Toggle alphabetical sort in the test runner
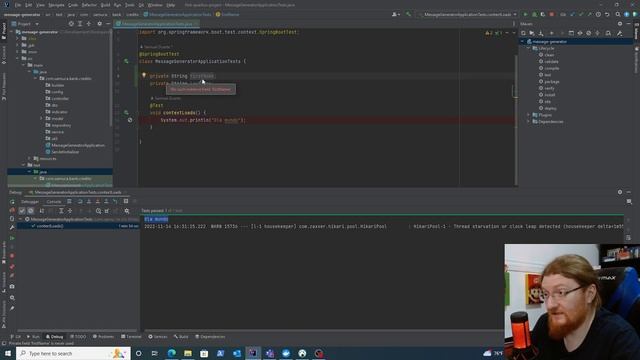The height and width of the screenshot is (360, 640). tap(42, 211)
